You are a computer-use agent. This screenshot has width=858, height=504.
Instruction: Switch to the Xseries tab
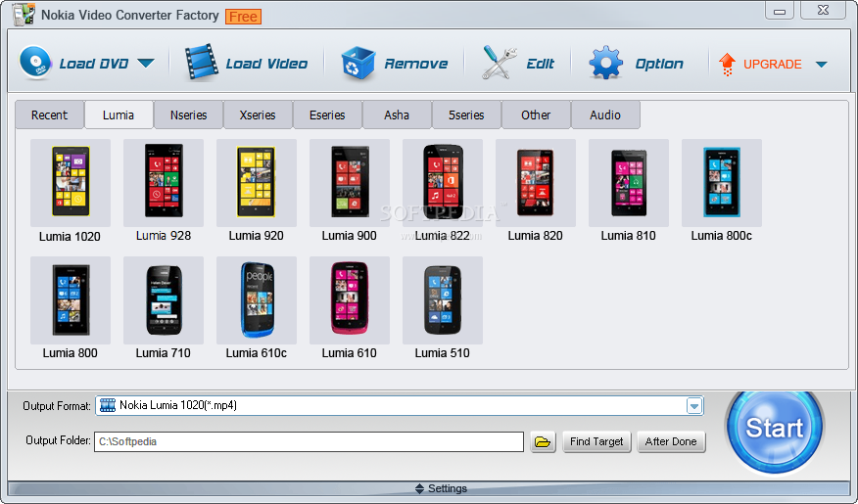point(258,115)
